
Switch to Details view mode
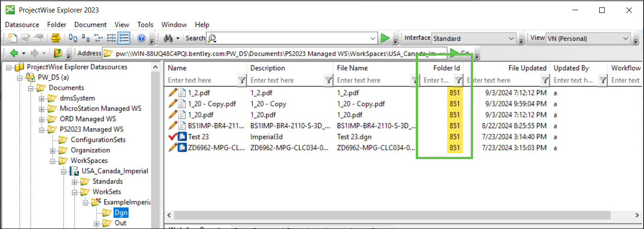111,38
